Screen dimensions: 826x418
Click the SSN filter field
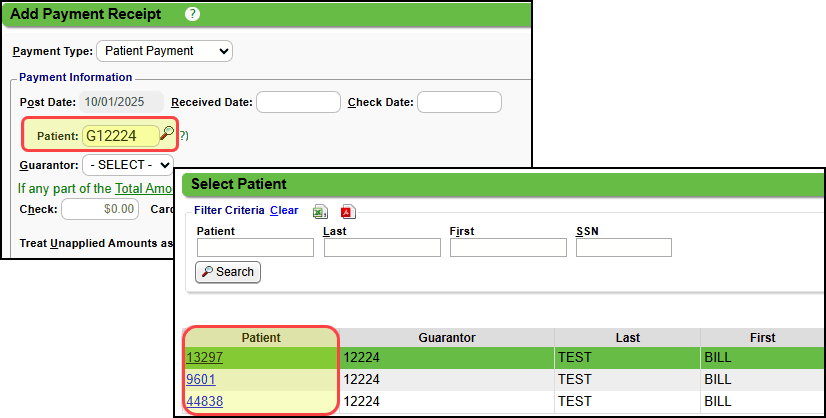point(623,247)
